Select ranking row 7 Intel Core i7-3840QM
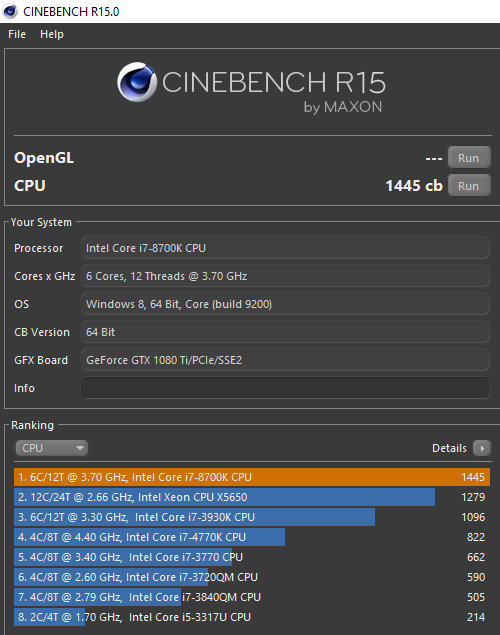Screen dimensions: 500x635 [x=252, y=597]
